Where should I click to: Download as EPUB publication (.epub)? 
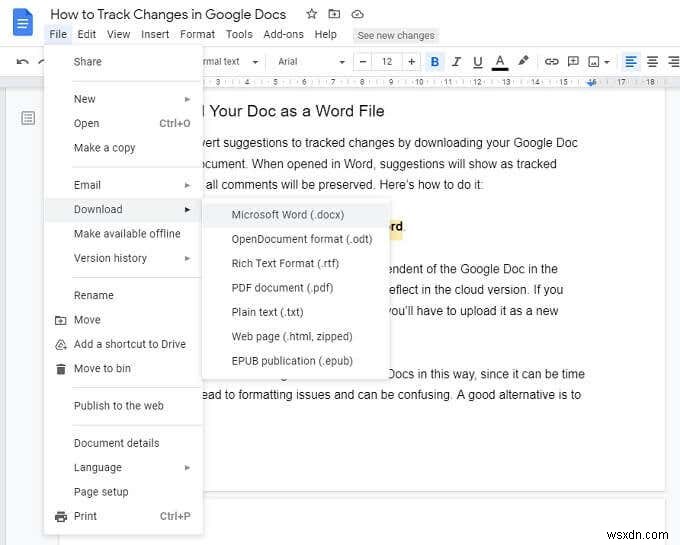coord(296,361)
